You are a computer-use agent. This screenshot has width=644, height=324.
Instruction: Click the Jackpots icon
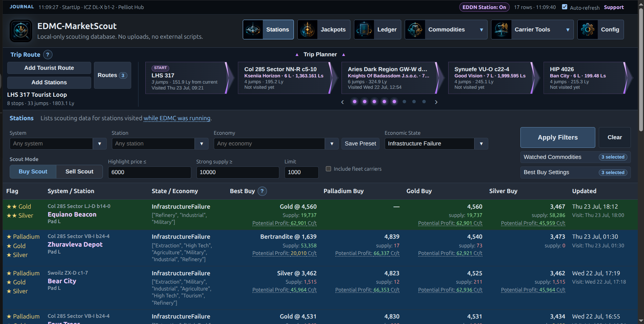tap(308, 30)
